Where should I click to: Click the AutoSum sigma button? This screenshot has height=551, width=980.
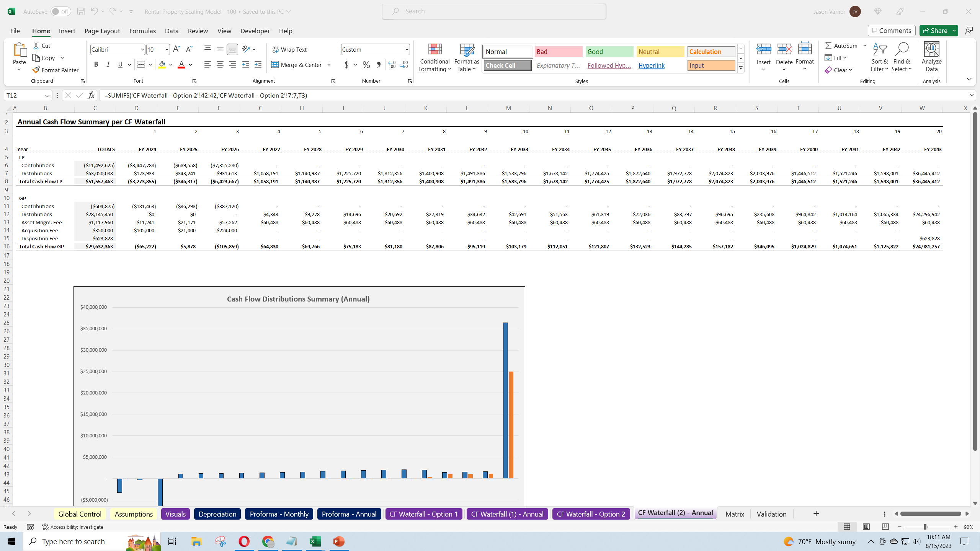click(x=841, y=46)
